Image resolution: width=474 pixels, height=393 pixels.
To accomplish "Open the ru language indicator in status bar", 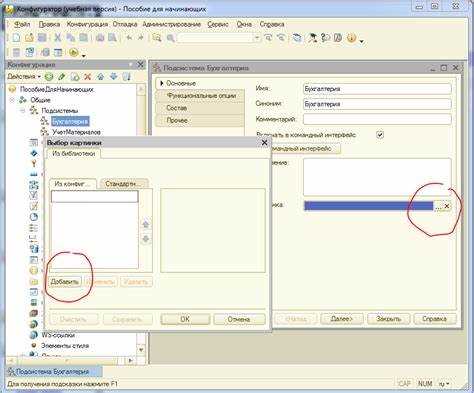I will tap(443, 384).
